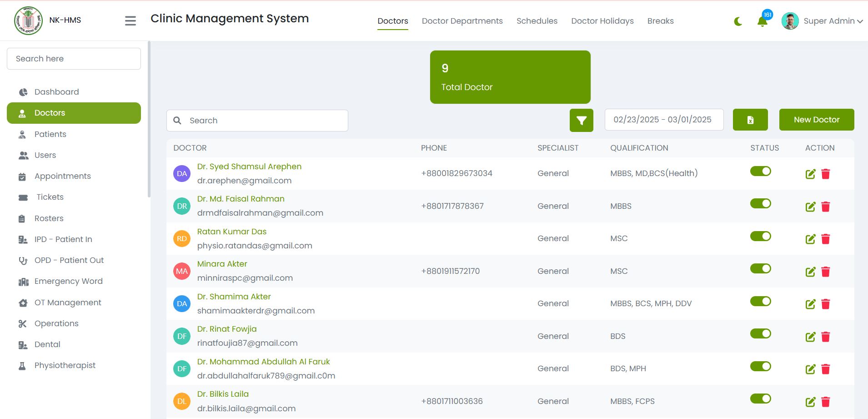The width and height of the screenshot is (868, 419).
Task: Go to Doctor Holidays tab
Action: (602, 21)
